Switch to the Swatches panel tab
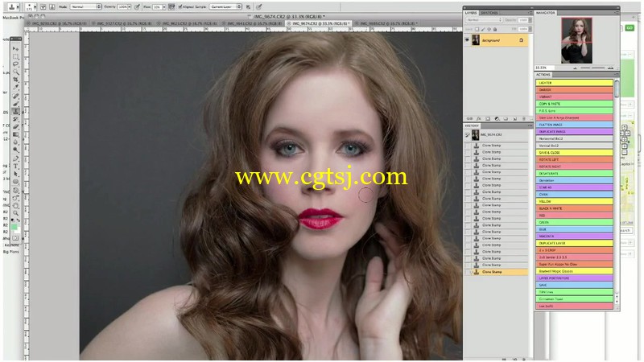 (489, 13)
